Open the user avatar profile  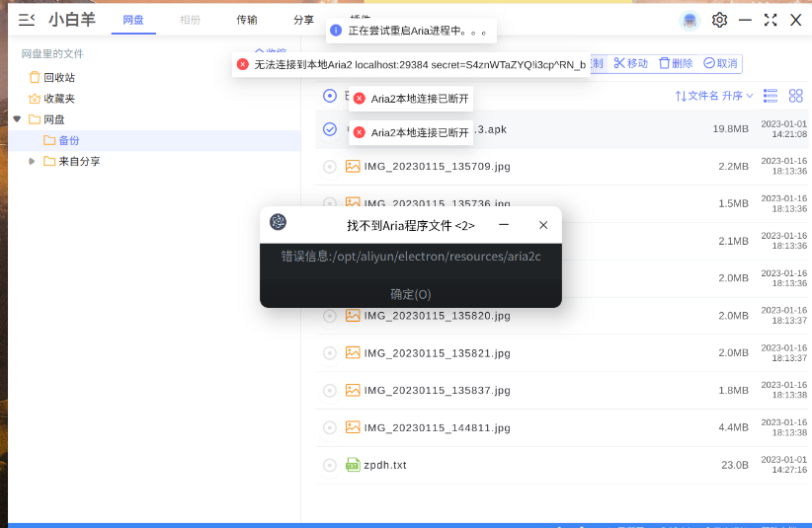tap(690, 21)
